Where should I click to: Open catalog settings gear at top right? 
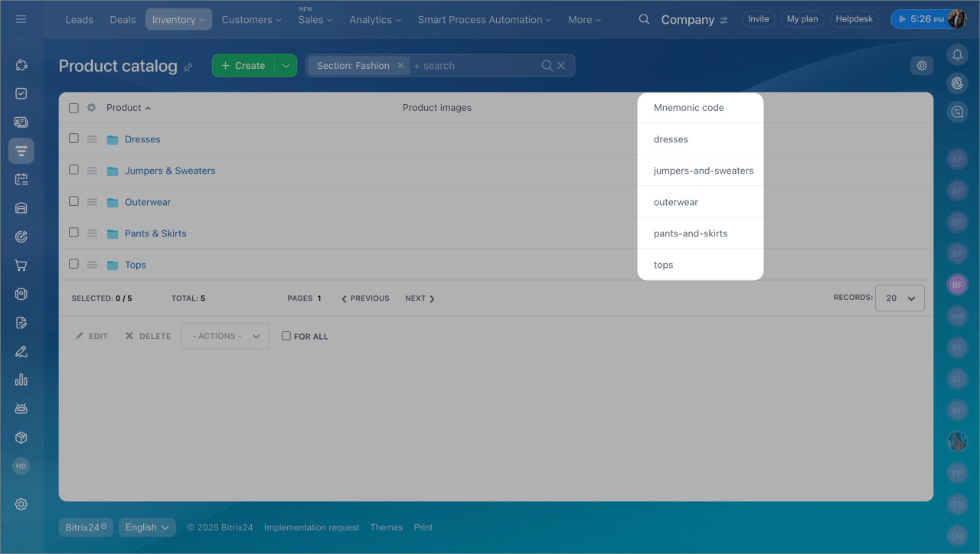tap(922, 66)
